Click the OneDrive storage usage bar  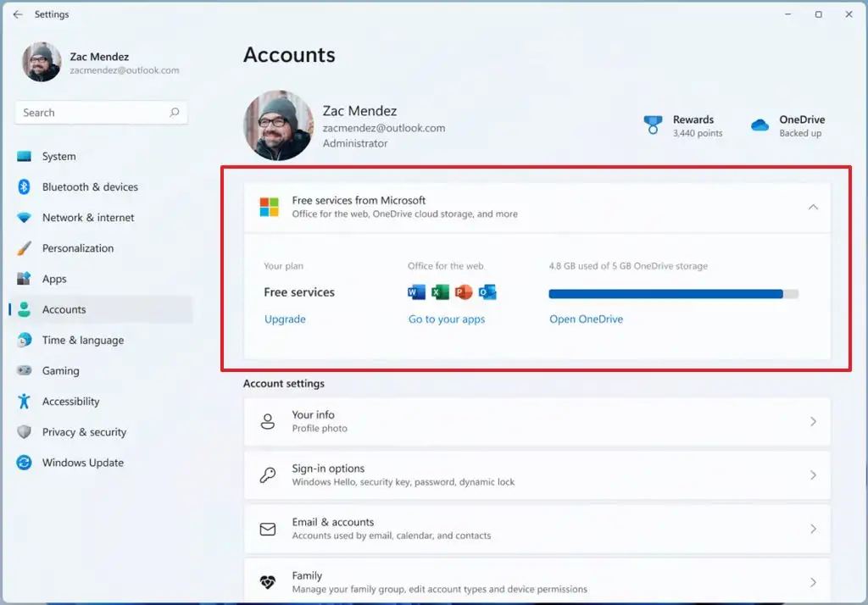click(673, 294)
